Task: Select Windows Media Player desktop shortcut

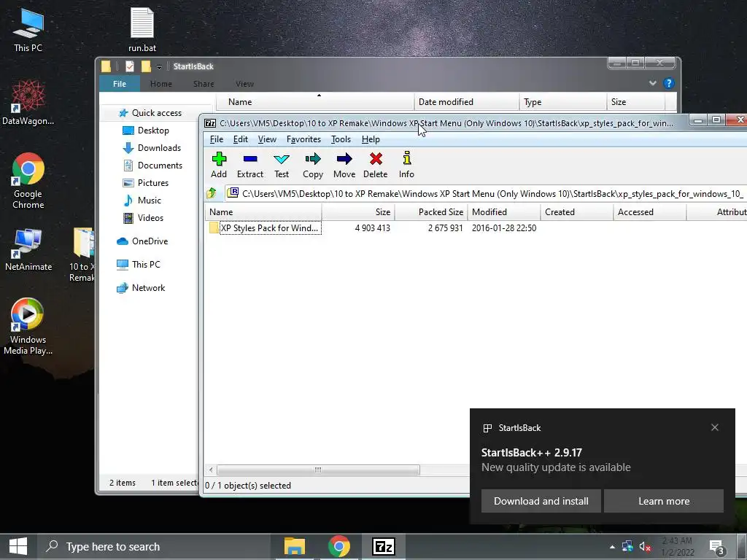Action: (x=28, y=327)
